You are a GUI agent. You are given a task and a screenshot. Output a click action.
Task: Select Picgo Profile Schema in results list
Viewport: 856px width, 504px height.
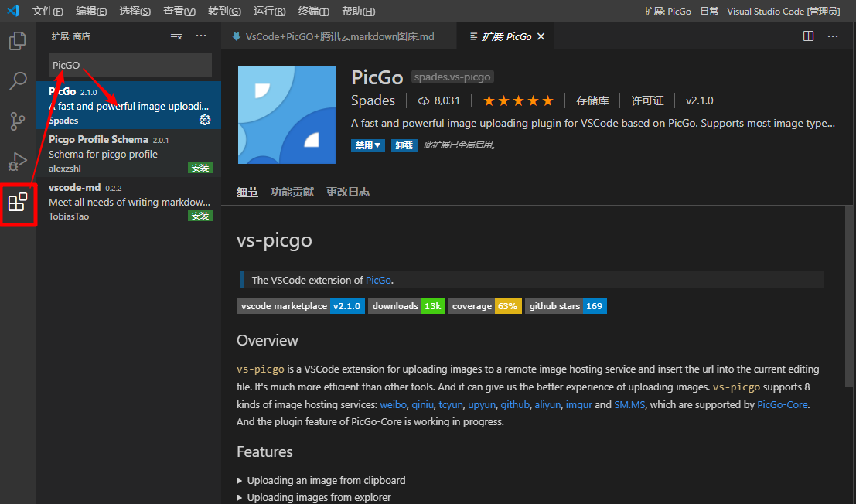click(129, 153)
